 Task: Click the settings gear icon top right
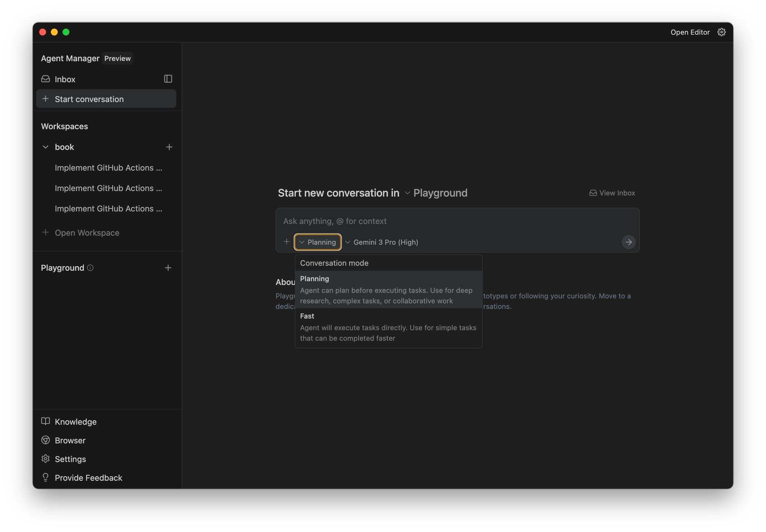coord(722,32)
